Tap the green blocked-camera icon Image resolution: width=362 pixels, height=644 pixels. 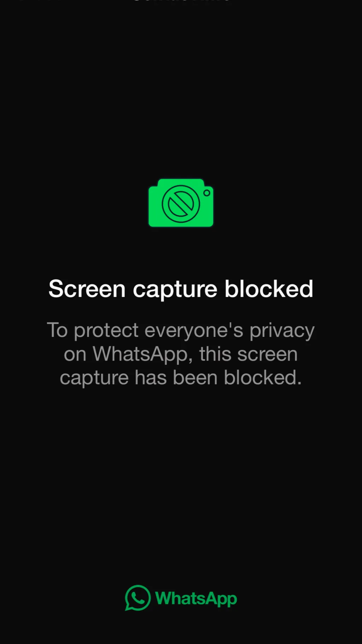[x=181, y=203]
